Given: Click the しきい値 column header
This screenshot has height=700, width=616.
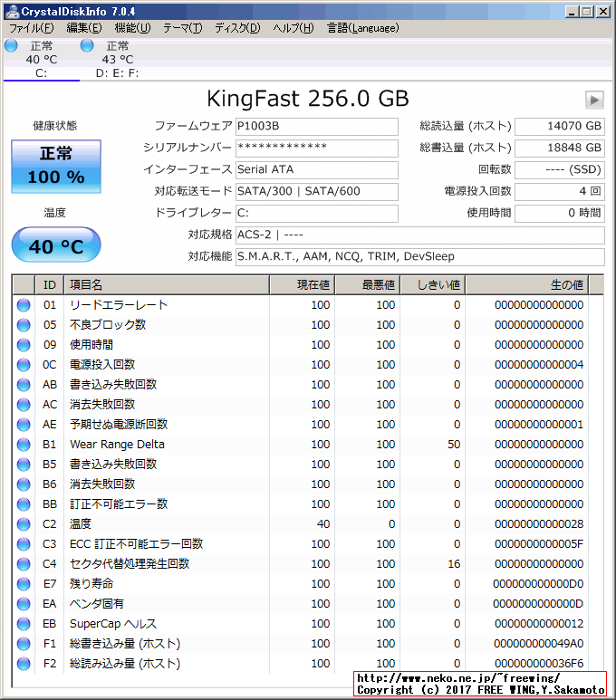Looking at the screenshot, I should tap(433, 285).
